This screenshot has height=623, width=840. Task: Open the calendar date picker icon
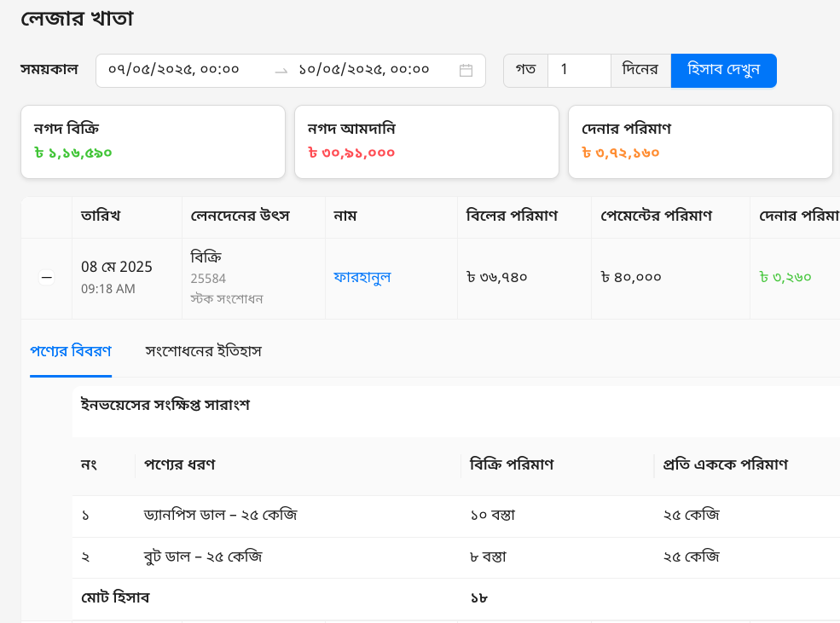[466, 71]
